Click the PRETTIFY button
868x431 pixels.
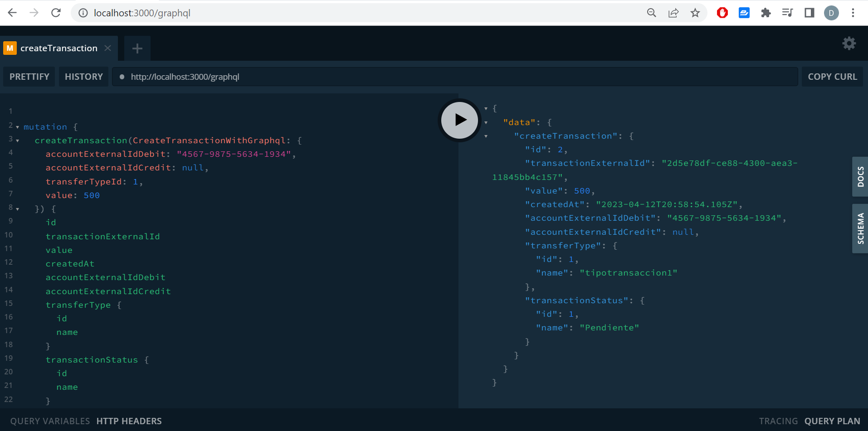coord(29,77)
